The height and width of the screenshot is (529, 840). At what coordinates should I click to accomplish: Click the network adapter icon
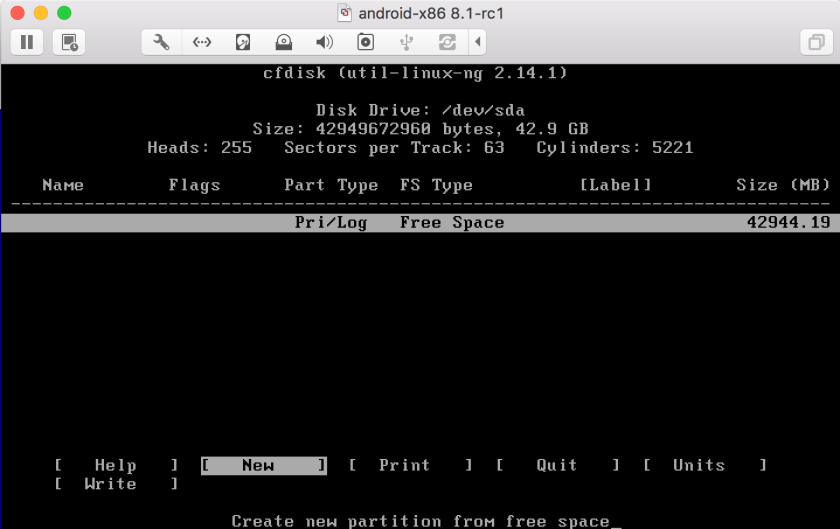point(202,42)
